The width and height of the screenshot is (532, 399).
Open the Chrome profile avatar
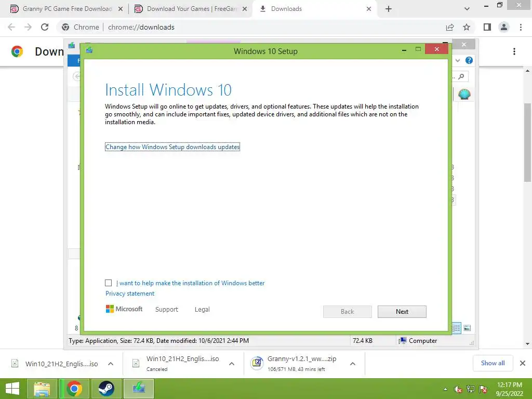504,27
